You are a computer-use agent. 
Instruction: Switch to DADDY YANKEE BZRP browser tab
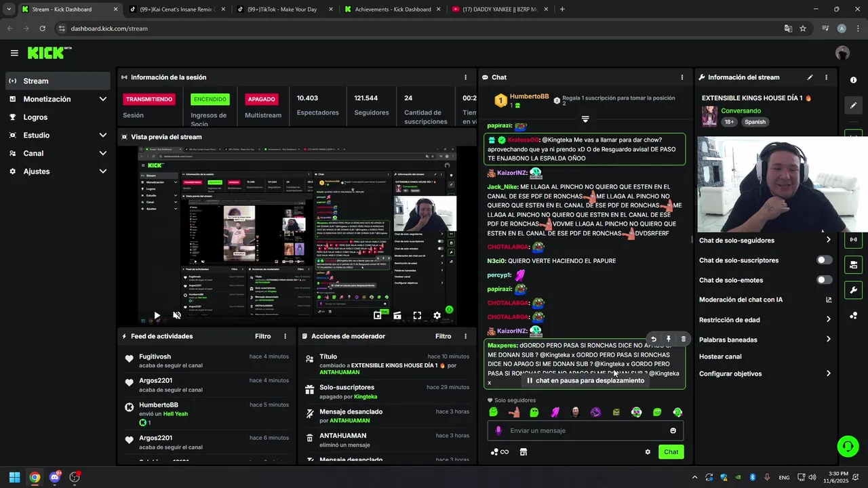coord(500,9)
